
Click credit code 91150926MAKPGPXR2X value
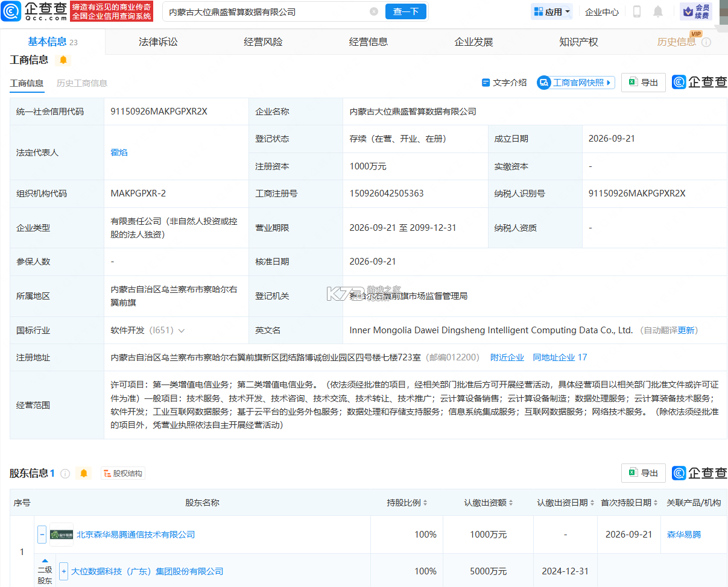[x=157, y=111]
